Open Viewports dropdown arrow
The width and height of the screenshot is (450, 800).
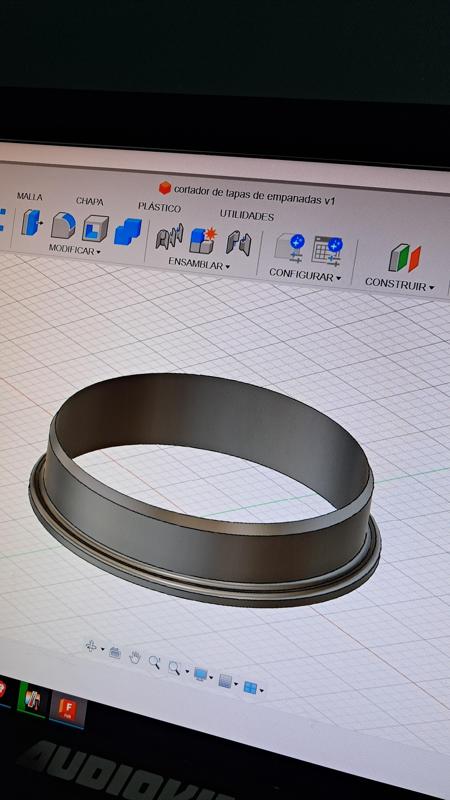click(x=261, y=691)
